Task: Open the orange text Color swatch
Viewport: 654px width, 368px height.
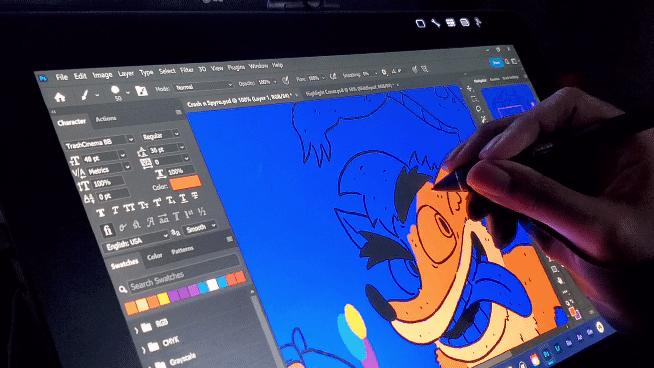Action: (x=185, y=183)
